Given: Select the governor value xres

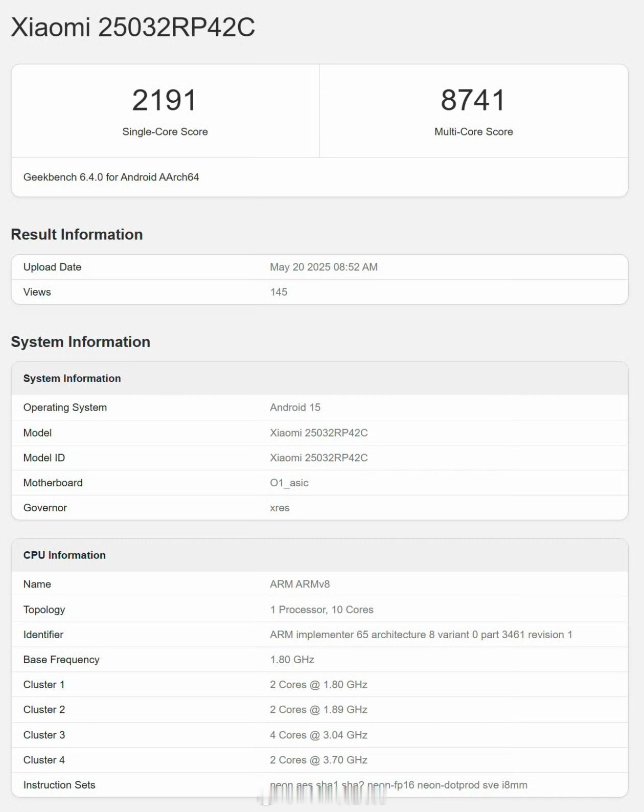Looking at the screenshot, I should [x=280, y=508].
